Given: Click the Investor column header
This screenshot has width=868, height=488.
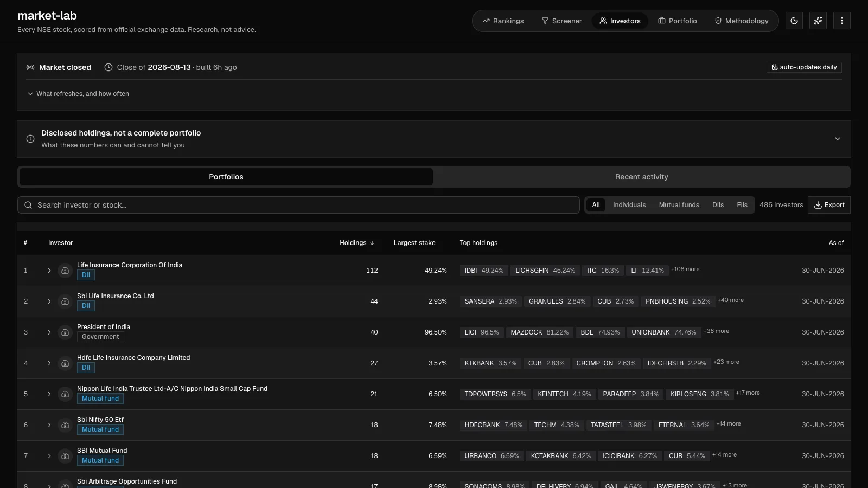Looking at the screenshot, I should (60, 243).
